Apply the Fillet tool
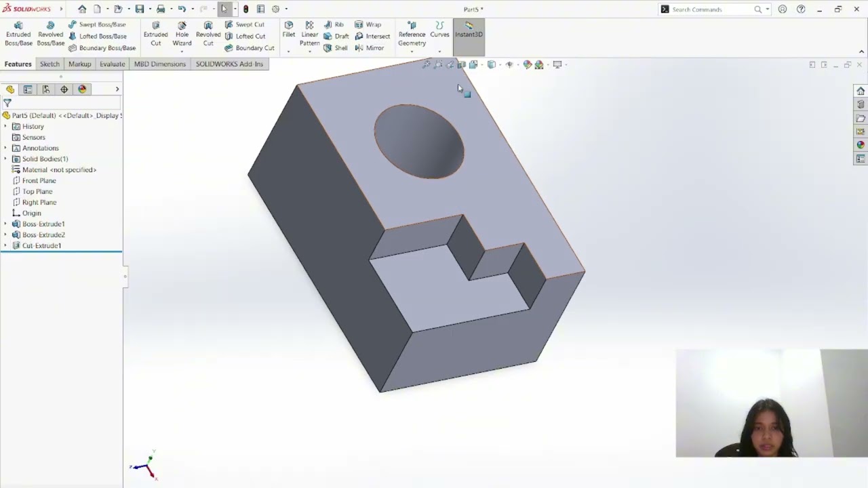Screen dimensions: 868x488 pos(289,30)
